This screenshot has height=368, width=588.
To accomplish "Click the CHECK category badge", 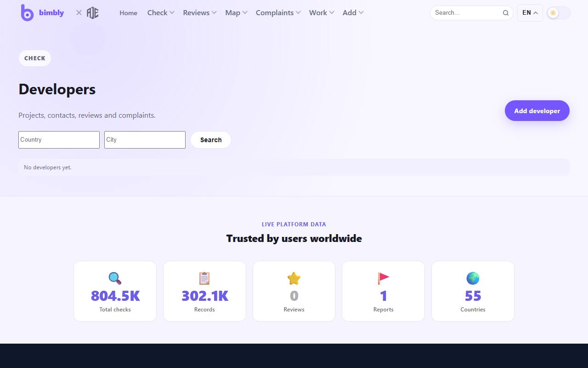I will coord(35,58).
